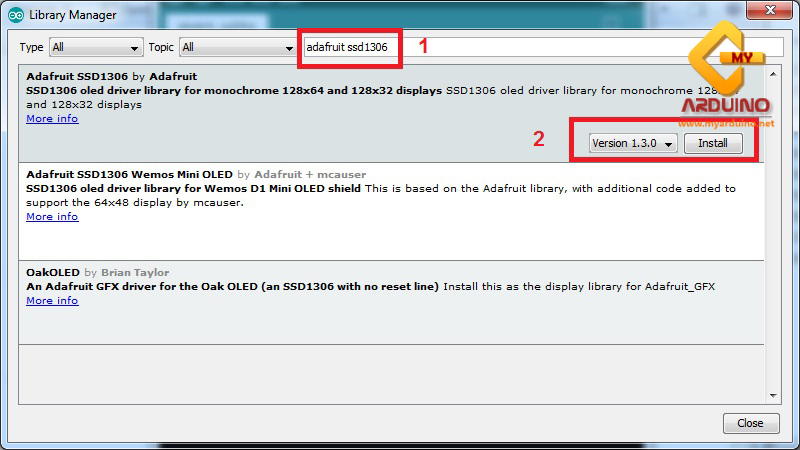Click empty list area below OakOLED entry

[390, 355]
